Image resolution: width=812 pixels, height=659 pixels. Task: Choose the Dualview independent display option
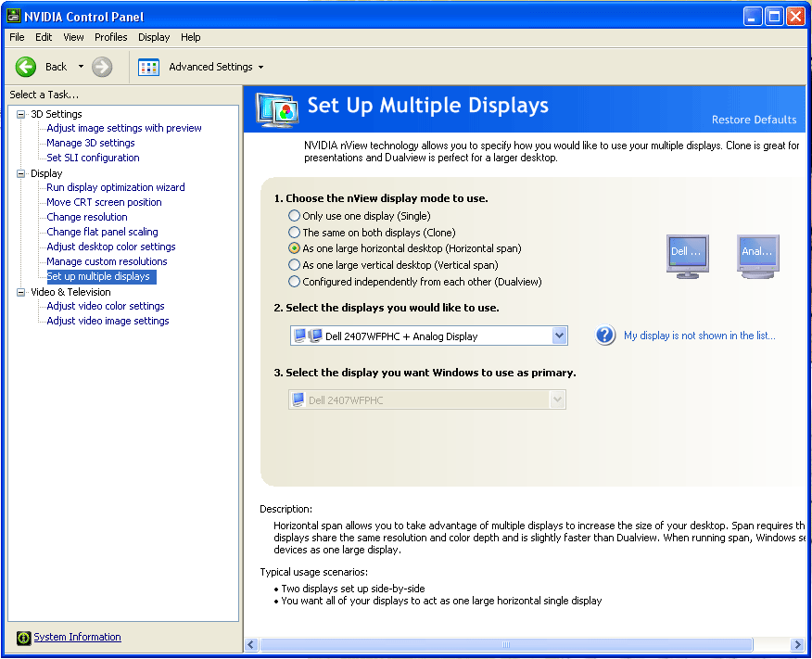(295, 282)
